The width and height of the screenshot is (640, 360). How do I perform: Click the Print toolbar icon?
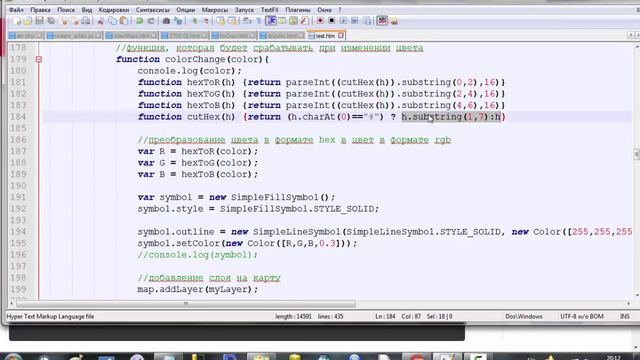(x=86, y=21)
